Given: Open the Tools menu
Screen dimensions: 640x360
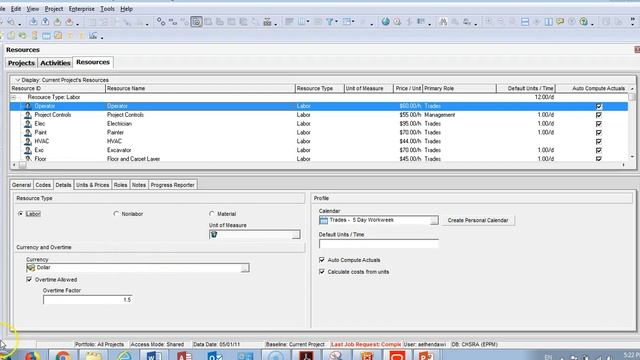Looking at the screenshot, I should pyautogui.click(x=107, y=9).
